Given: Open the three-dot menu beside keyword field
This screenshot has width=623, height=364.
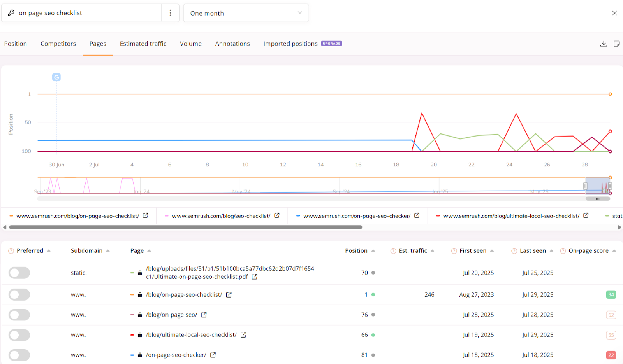Looking at the screenshot, I should click(171, 13).
